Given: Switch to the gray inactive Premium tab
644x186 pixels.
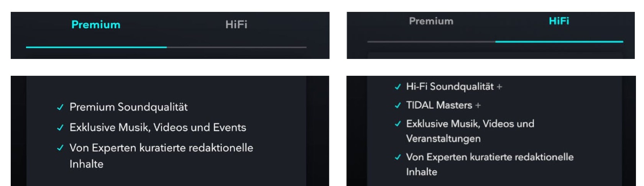Looking at the screenshot, I should point(431,21).
